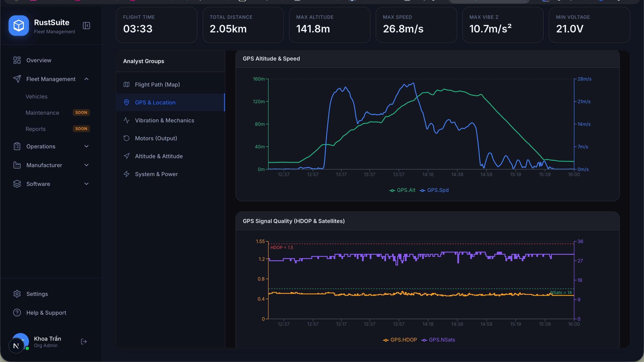Click the Max Vibe Z card

(503, 25)
